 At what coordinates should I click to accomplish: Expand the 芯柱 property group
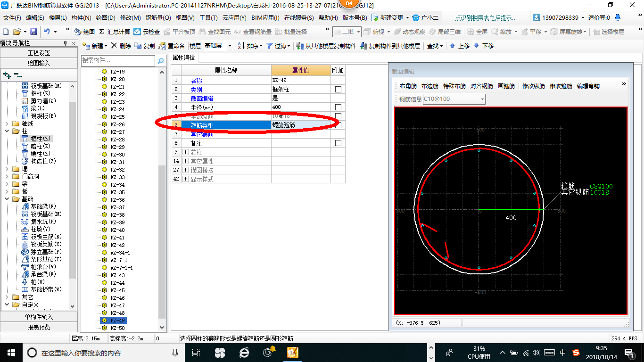pyautogui.click(x=185, y=152)
